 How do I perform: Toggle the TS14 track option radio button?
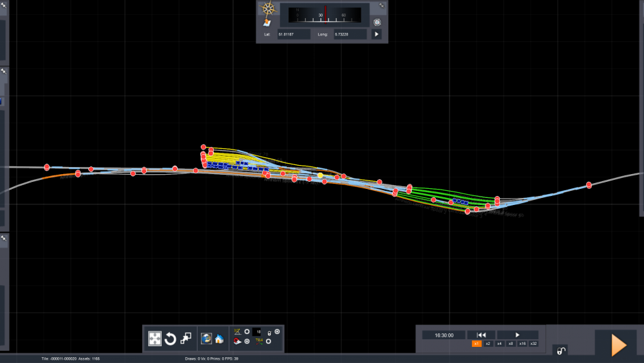pyautogui.click(x=269, y=341)
